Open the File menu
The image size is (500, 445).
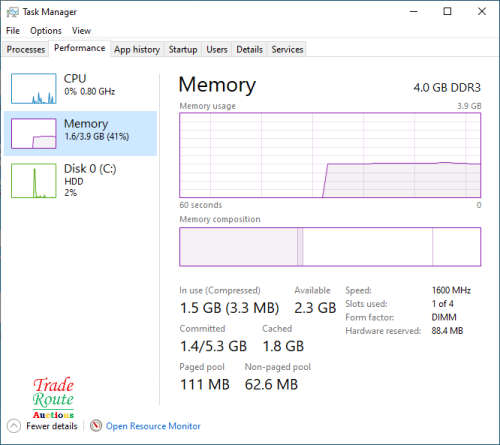click(13, 31)
